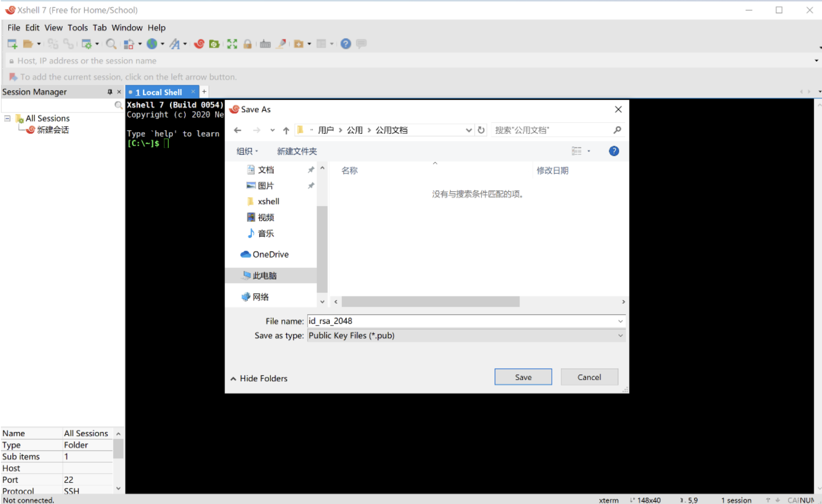Toggle full screen with green arrows icon
The image size is (822, 504).
[x=232, y=44]
